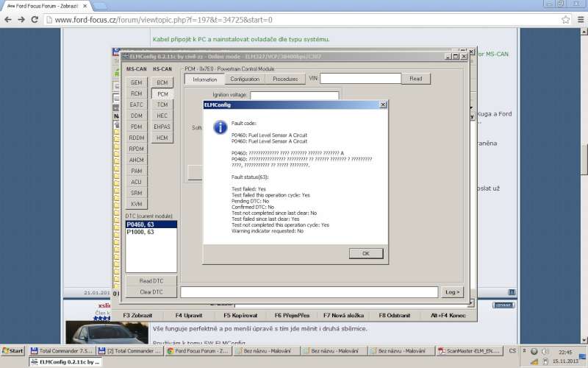Open the Windows Start menu
The width and height of the screenshot is (588, 368).
13,351
